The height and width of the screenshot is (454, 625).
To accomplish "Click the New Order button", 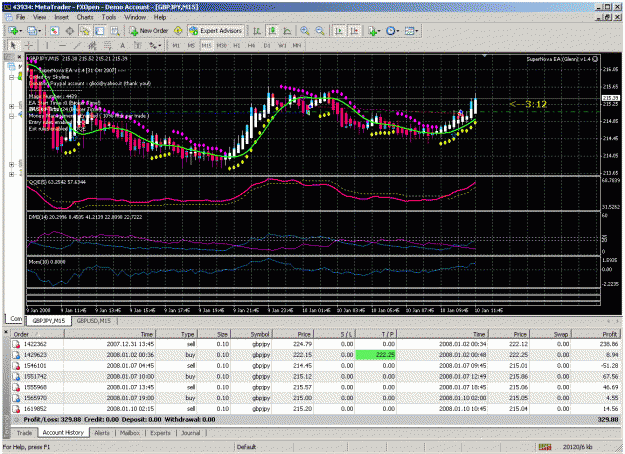I will [x=149, y=31].
